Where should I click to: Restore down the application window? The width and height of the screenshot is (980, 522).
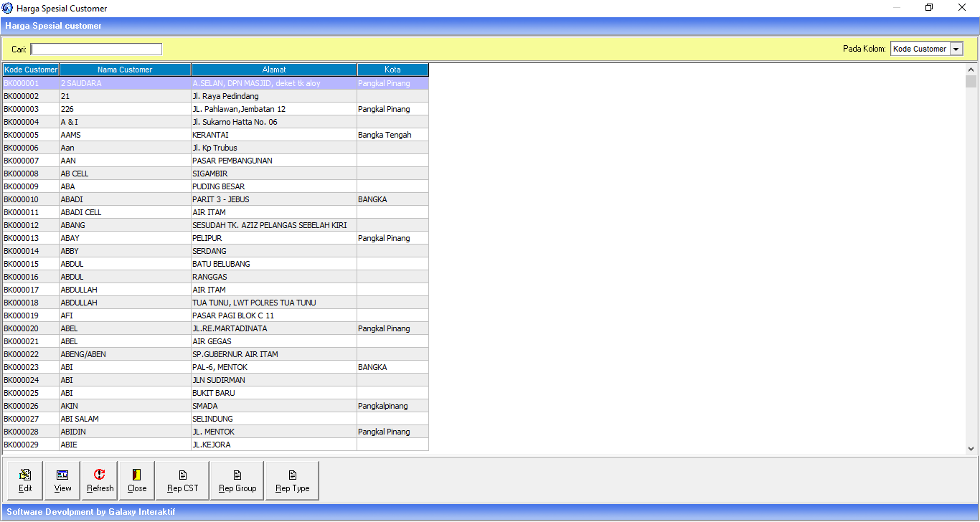pyautogui.click(x=929, y=9)
